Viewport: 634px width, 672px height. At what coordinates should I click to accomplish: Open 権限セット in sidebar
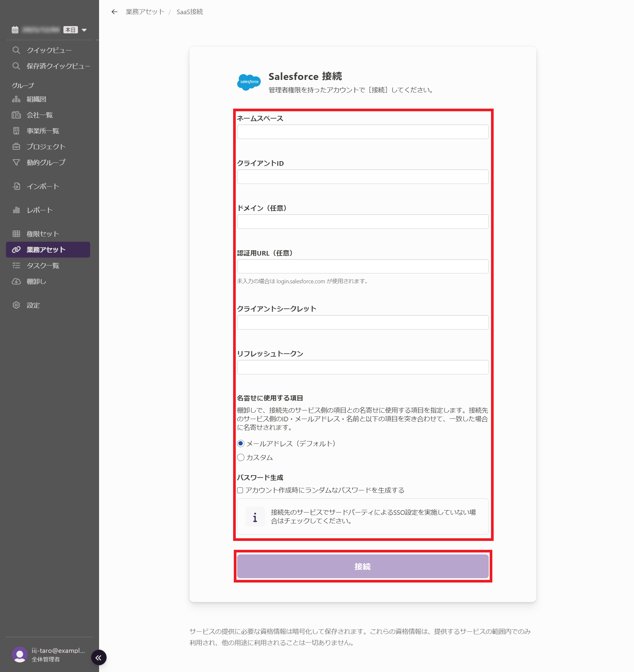(x=43, y=233)
